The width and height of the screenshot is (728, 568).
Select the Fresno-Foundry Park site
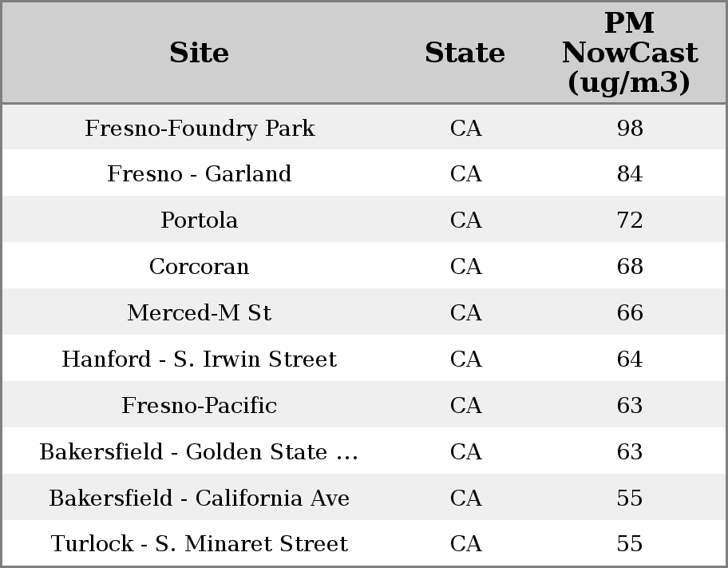click(200, 128)
